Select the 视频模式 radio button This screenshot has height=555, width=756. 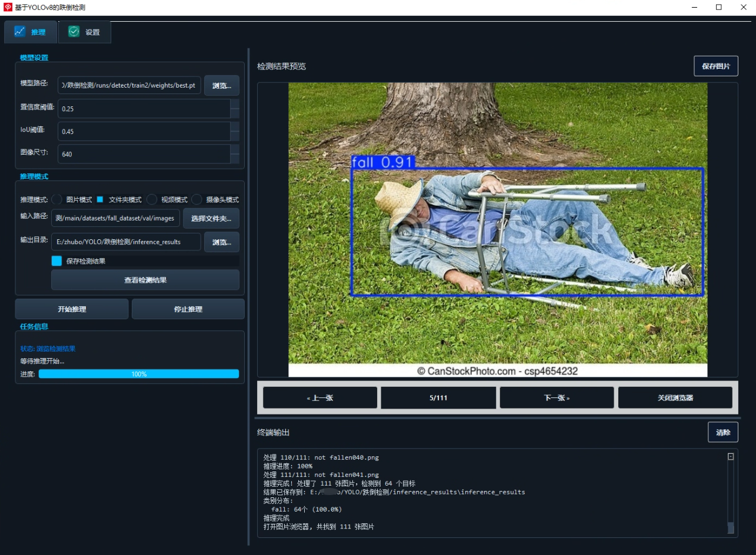152,199
